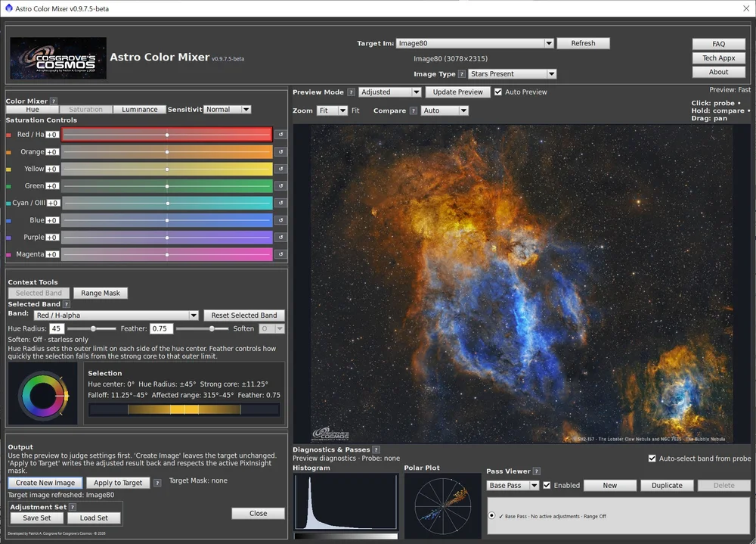Reset the Yellow saturation slider
756x544 pixels.
280,169
